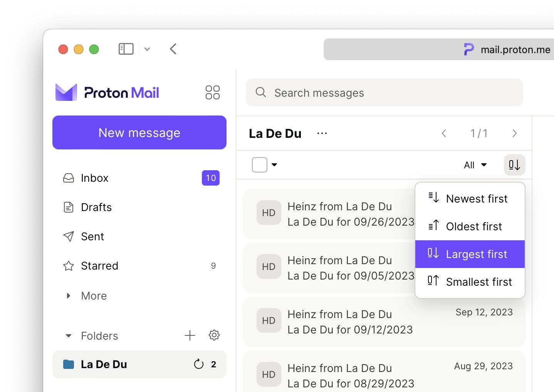Select the La De Du folder in sidebar
Screen dimensions: 554x392
(x=139, y=364)
